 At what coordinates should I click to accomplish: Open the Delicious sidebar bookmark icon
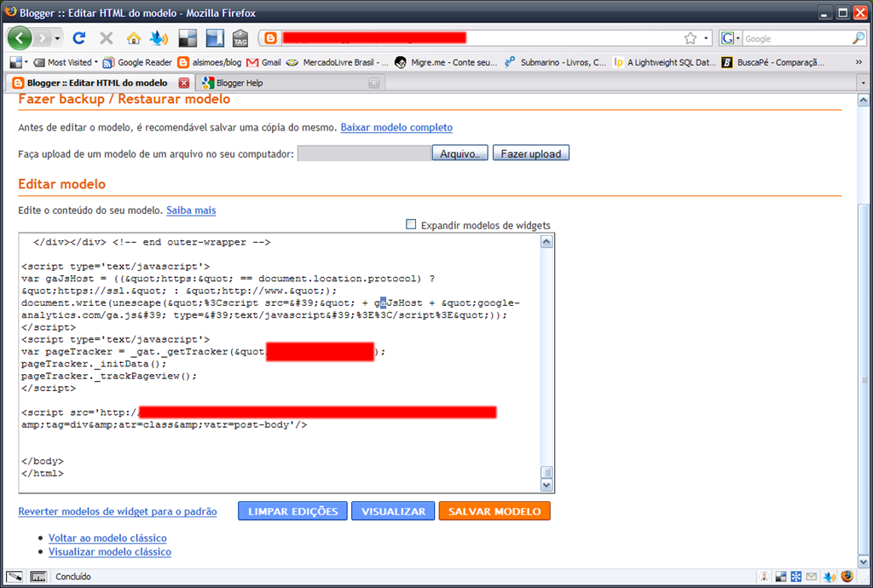(214, 37)
